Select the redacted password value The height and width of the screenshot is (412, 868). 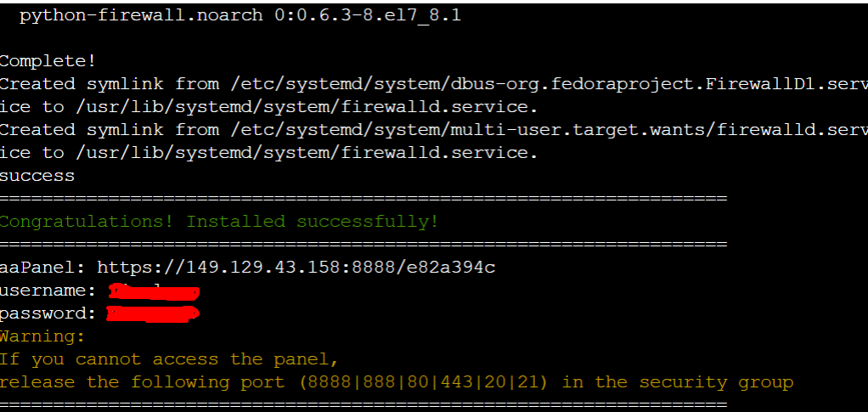153,314
